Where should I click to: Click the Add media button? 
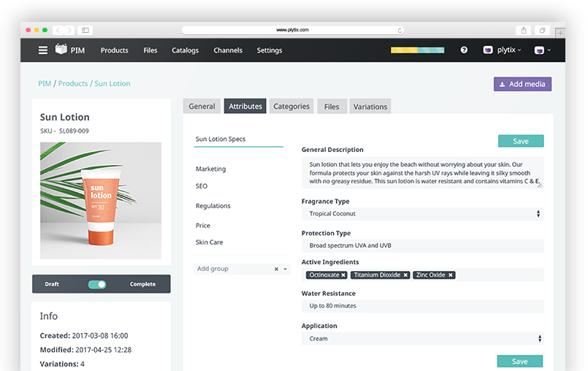tap(522, 84)
